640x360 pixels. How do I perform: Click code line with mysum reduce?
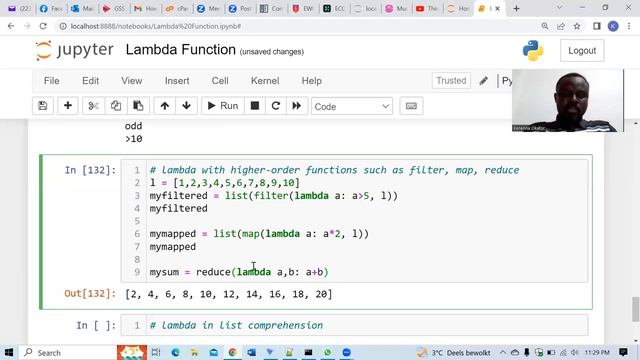(x=239, y=272)
